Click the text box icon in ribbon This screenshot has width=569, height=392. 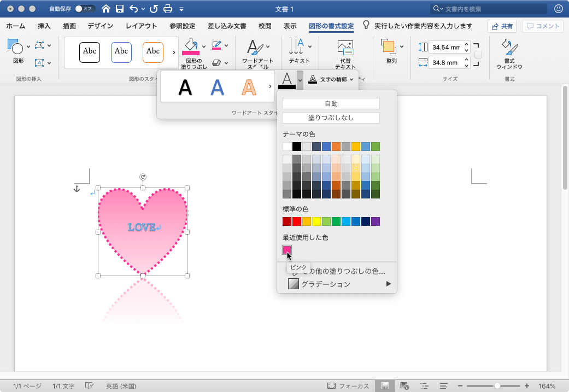click(39, 63)
